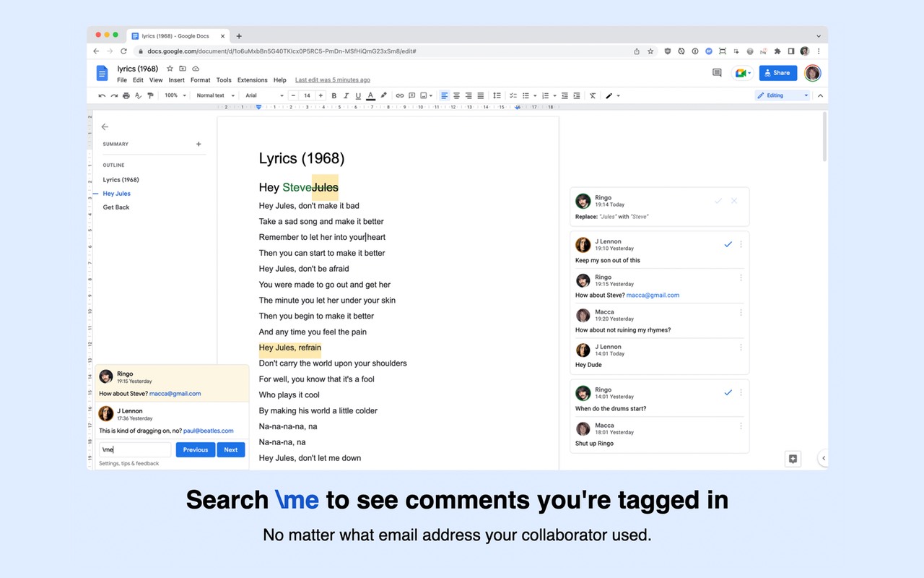Screen dimensions: 924x578
Task: Accept Ringo's replace suggestion checkmark
Action: [x=718, y=201]
